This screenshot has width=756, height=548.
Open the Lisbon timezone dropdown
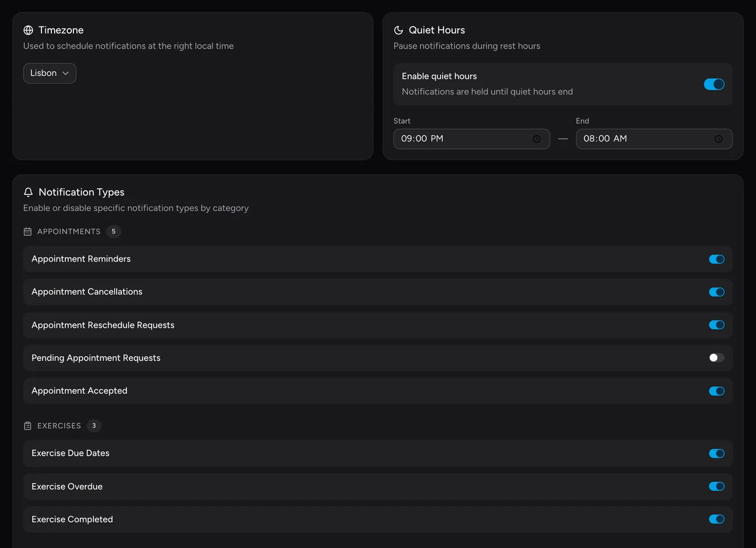pos(50,73)
